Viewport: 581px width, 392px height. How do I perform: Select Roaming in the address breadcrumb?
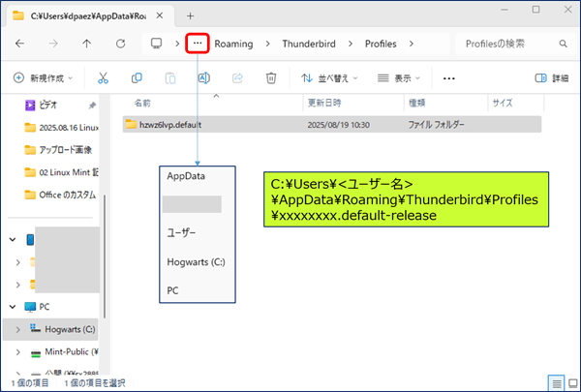233,44
